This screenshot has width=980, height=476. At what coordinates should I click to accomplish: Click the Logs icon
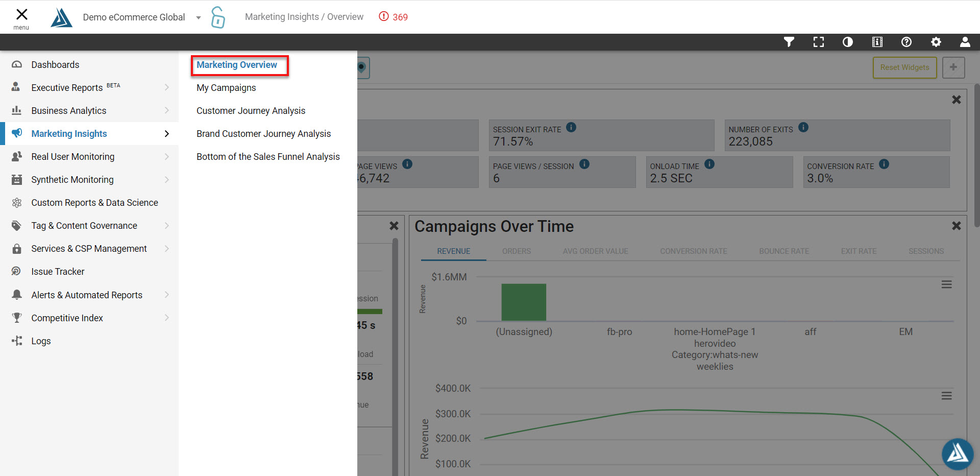pos(17,341)
